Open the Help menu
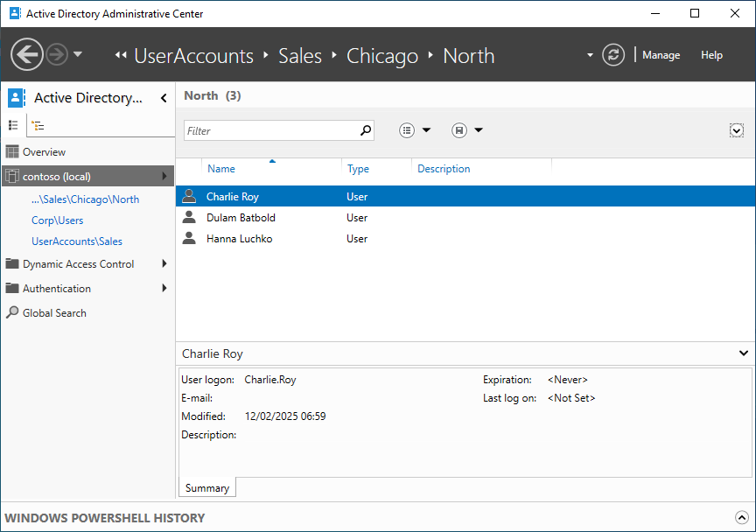 (711, 55)
